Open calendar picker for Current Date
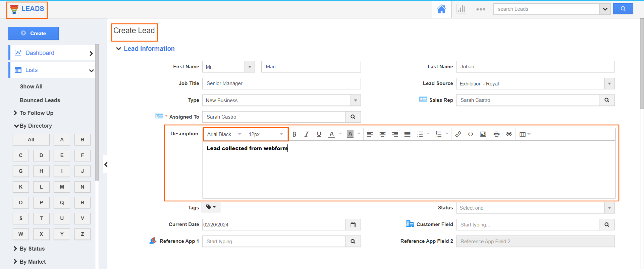Screen dimensions: 644x269 coord(353,224)
